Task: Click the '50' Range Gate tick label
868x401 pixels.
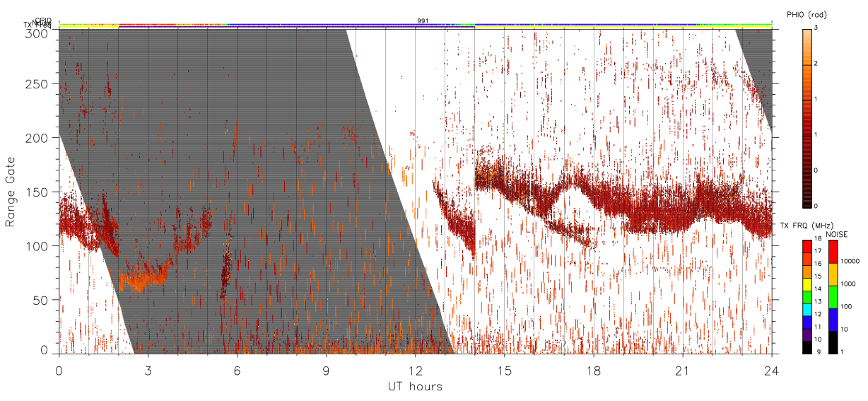Action: pyautogui.click(x=42, y=300)
